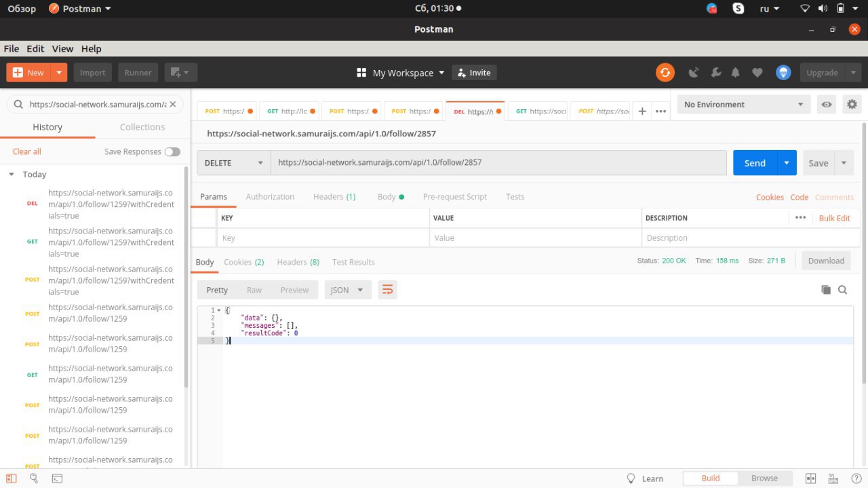Click the volume icon in top bar

point(823,9)
